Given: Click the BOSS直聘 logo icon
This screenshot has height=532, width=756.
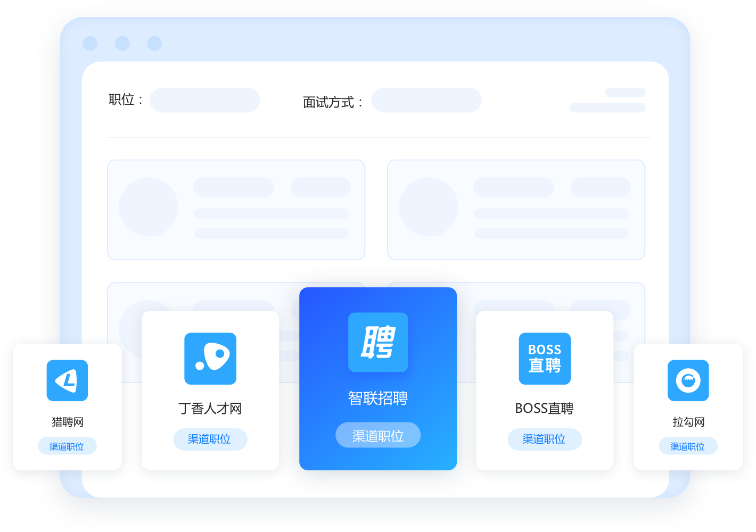Looking at the screenshot, I should pos(545,359).
